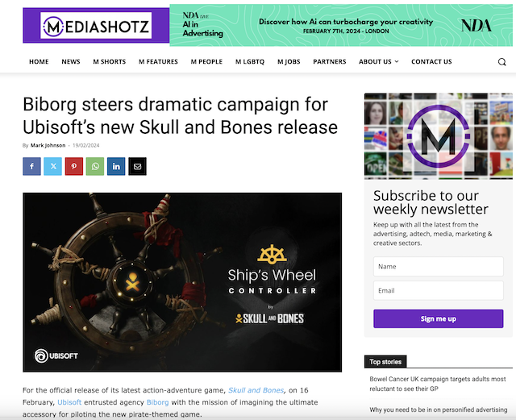Focus the Name input field

point(439,266)
